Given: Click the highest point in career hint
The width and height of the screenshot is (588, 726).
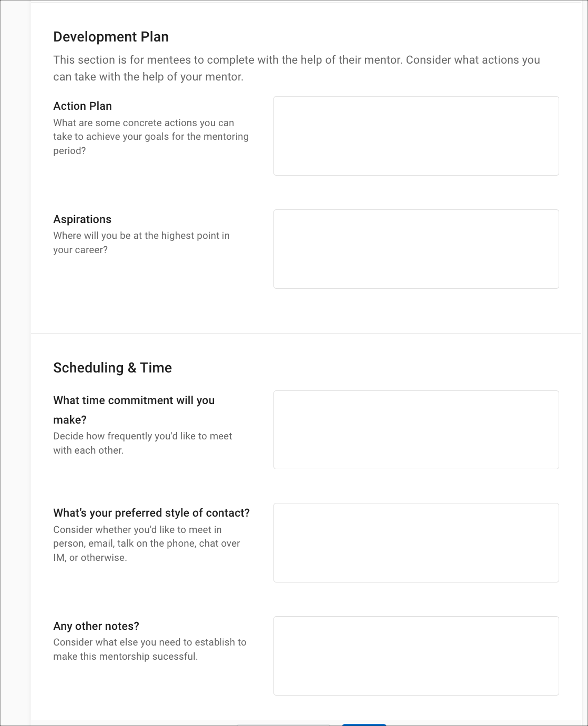Looking at the screenshot, I should [141, 243].
